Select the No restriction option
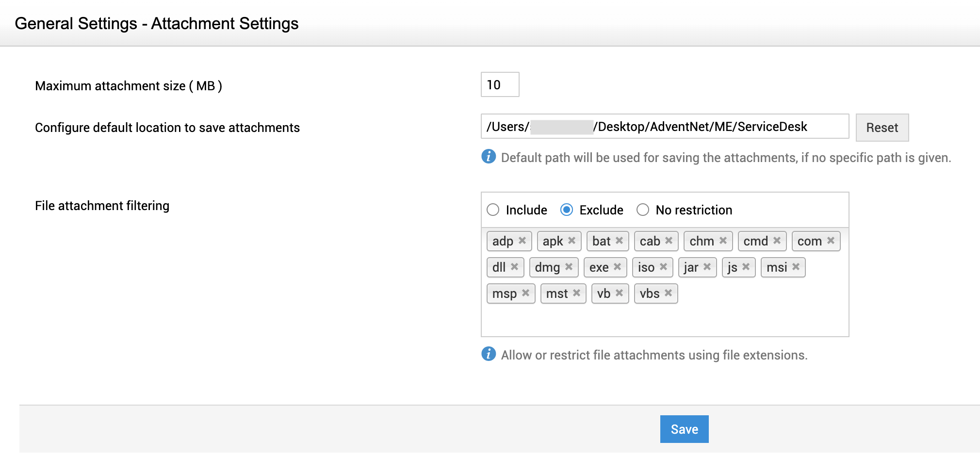The width and height of the screenshot is (980, 457). coord(643,210)
